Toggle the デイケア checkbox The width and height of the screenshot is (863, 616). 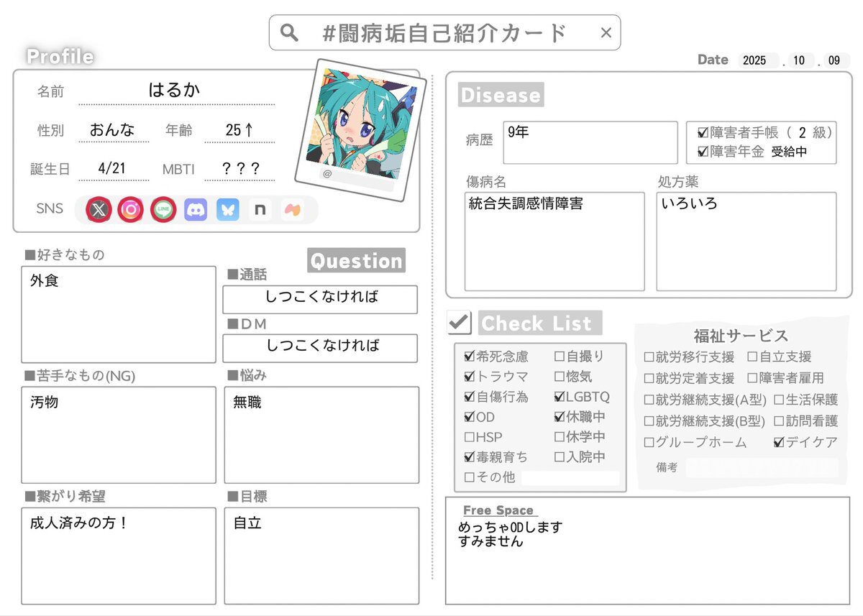click(778, 443)
